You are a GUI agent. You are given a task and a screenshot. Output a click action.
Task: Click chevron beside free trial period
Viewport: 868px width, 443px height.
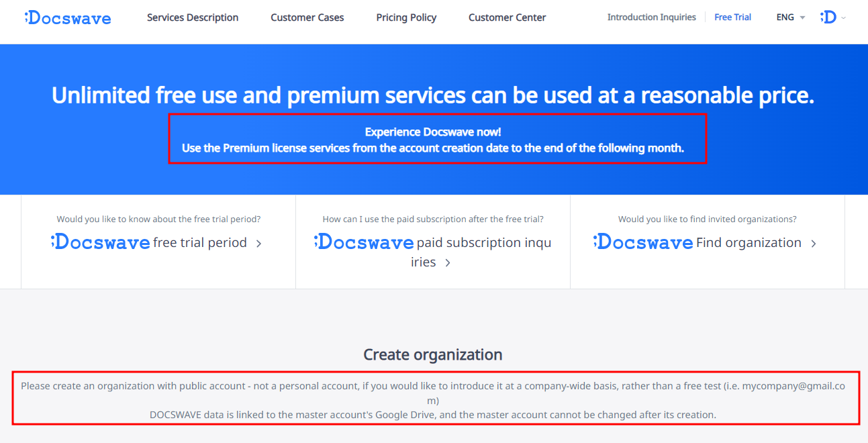coord(259,244)
